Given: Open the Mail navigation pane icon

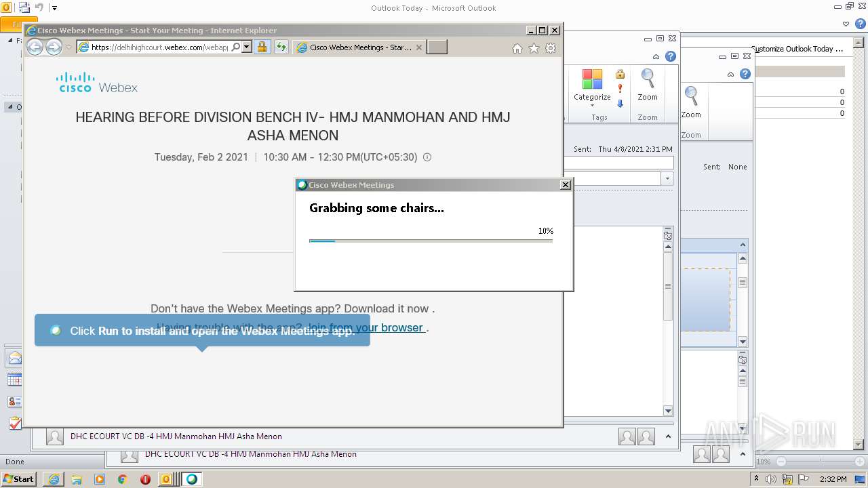Looking at the screenshot, I should (x=14, y=359).
